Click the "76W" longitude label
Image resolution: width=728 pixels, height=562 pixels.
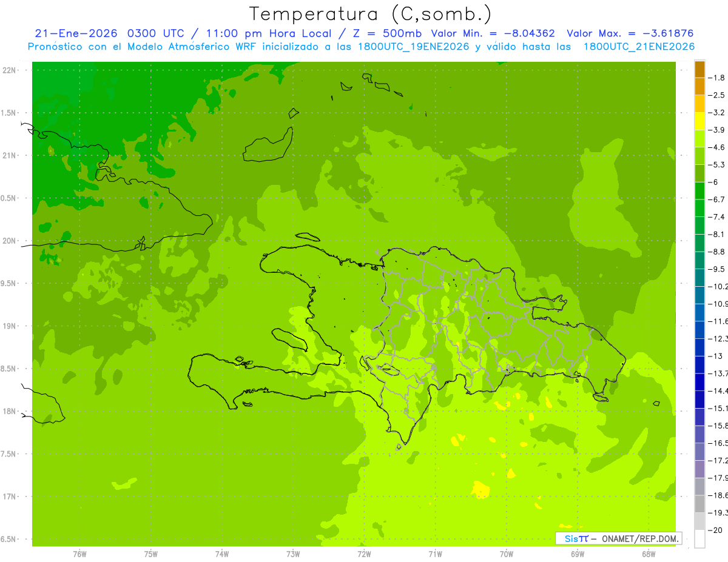79,554
